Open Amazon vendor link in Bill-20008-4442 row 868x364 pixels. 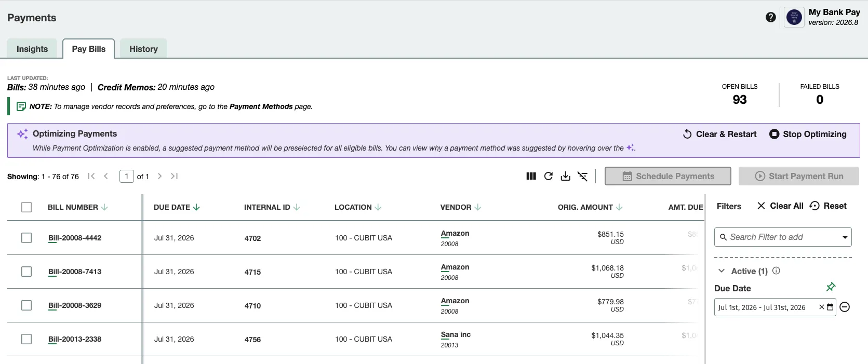[455, 233]
